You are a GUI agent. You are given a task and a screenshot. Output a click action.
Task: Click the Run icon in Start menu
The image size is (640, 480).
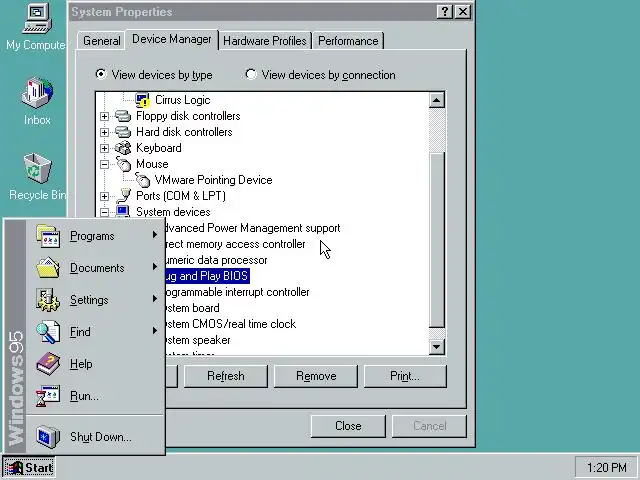coord(48,396)
